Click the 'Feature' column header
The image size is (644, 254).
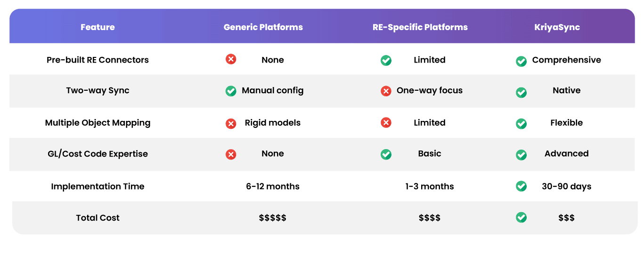(98, 27)
